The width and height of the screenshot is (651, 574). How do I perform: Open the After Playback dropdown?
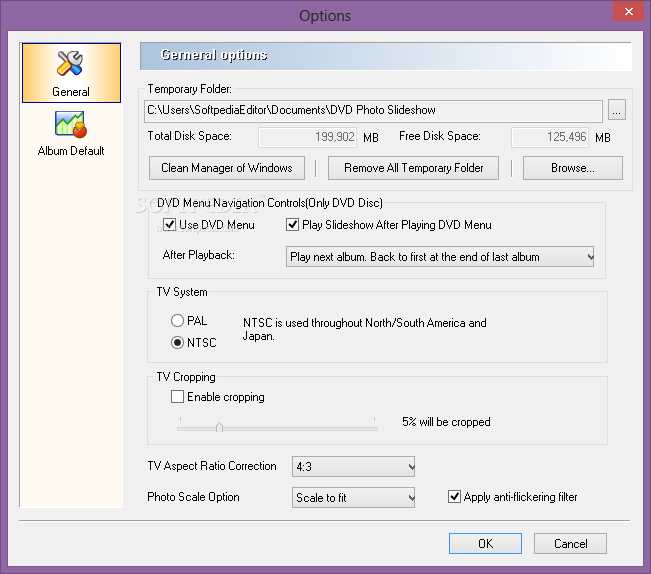440,257
